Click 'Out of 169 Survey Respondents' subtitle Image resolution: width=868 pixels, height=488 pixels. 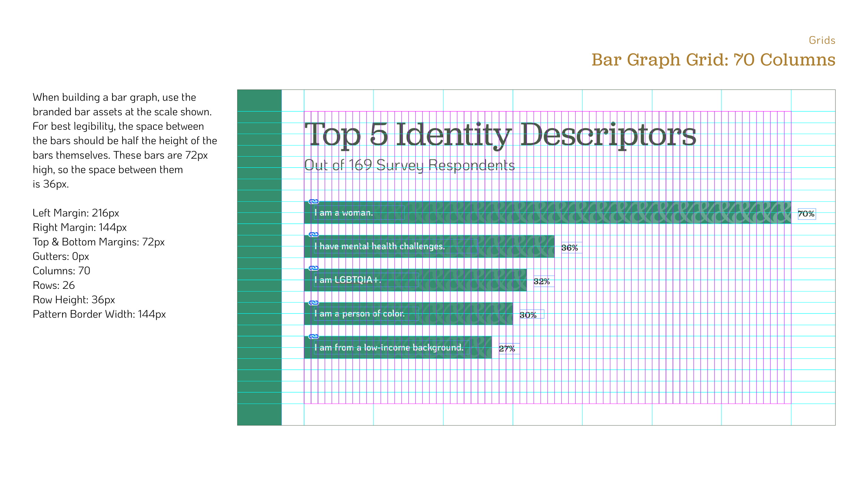pos(409,165)
